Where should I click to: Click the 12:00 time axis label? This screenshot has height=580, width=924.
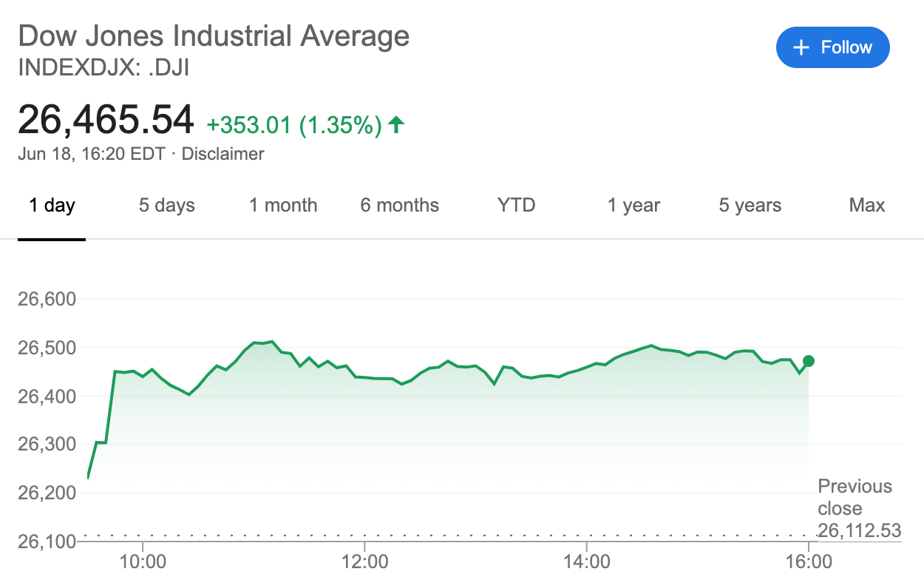365,562
